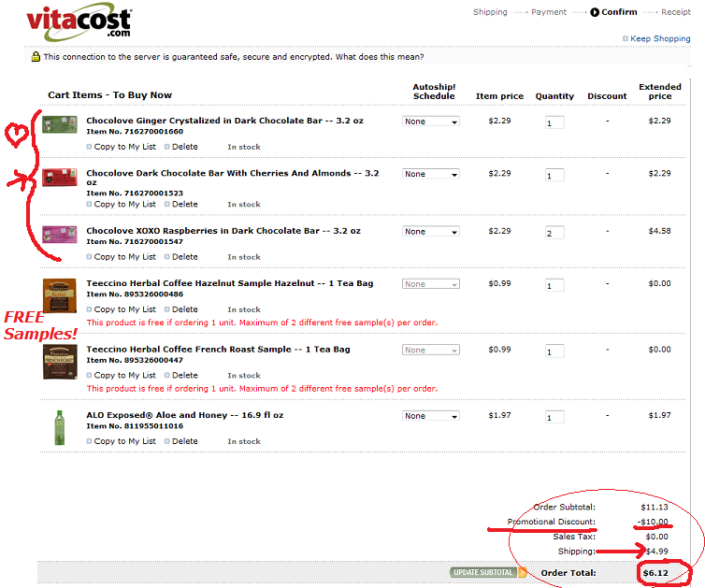The image size is (705, 588).
Task: Click 'Item No. 716270001660' text
Action: point(135,132)
